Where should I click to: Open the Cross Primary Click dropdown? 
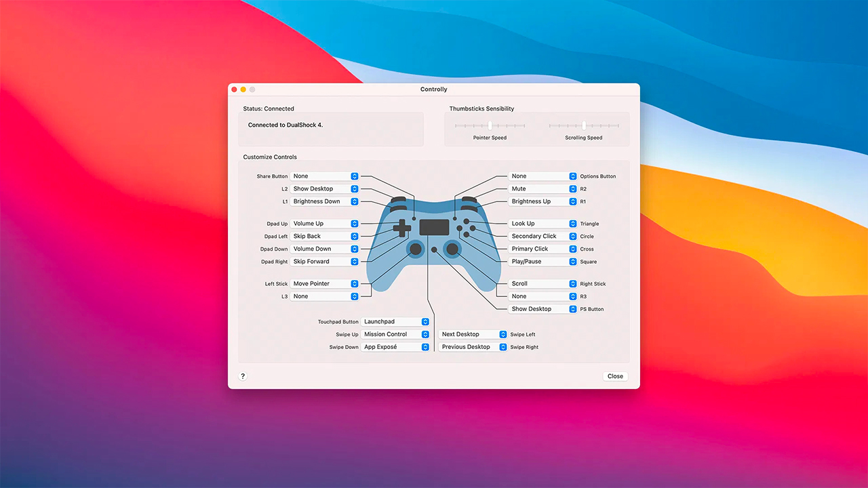point(543,249)
